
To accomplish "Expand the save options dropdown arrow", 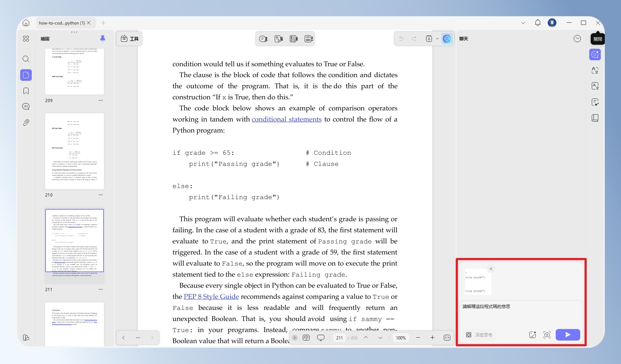I will click(x=437, y=39).
